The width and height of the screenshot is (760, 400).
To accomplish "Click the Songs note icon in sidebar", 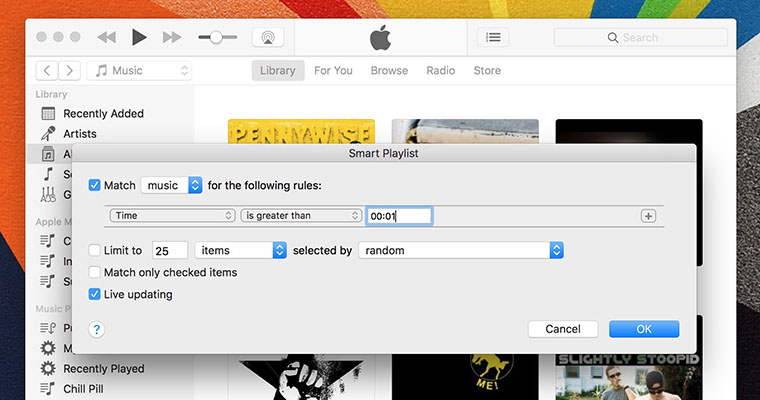I will 48,174.
